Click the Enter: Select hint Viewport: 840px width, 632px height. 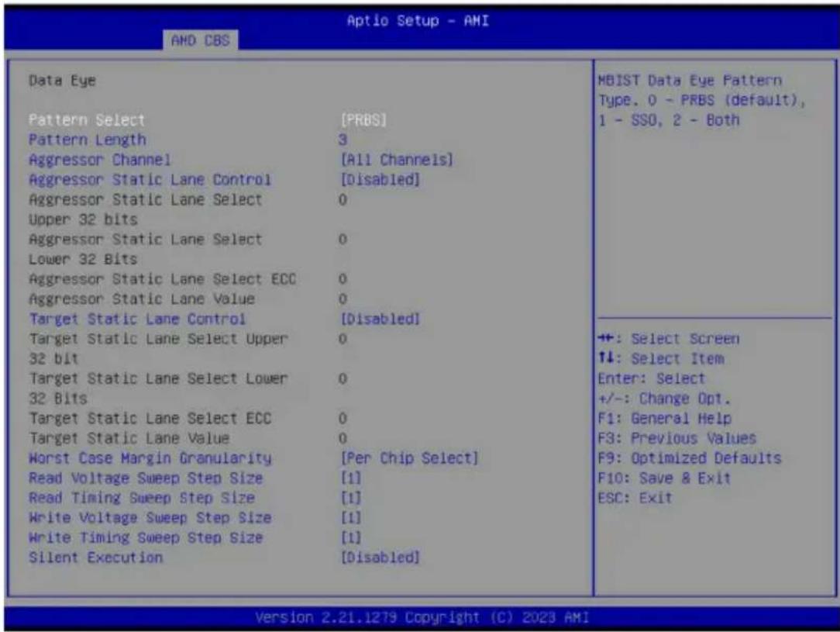652,378
